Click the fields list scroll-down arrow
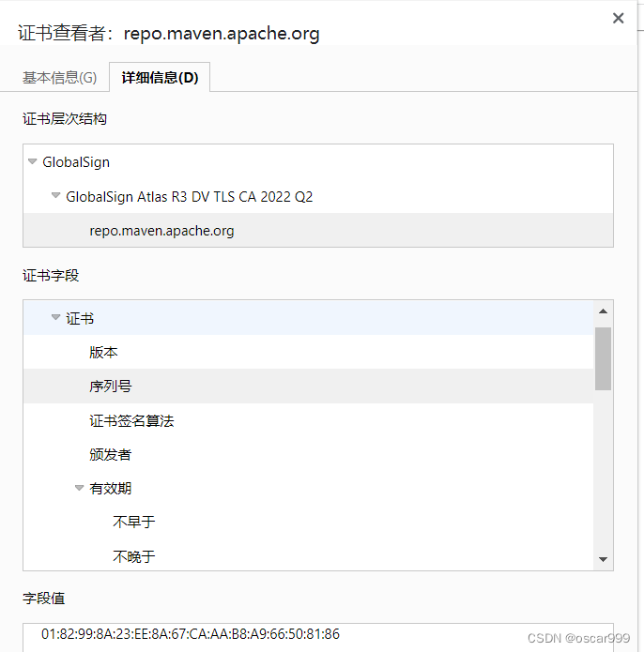 click(603, 560)
